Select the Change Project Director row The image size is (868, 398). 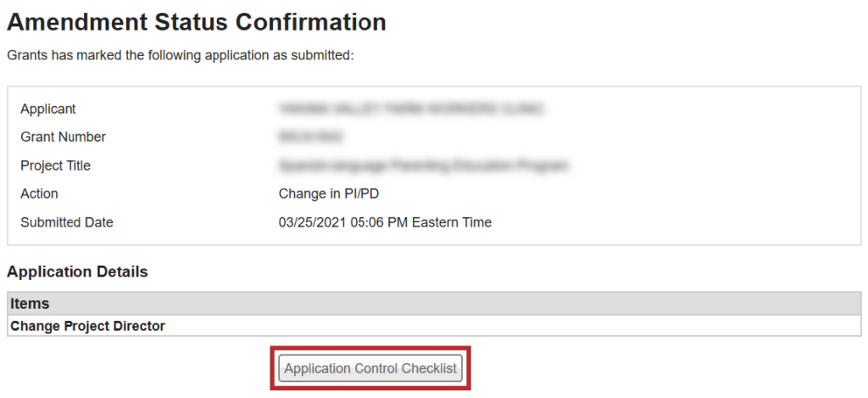click(88, 325)
